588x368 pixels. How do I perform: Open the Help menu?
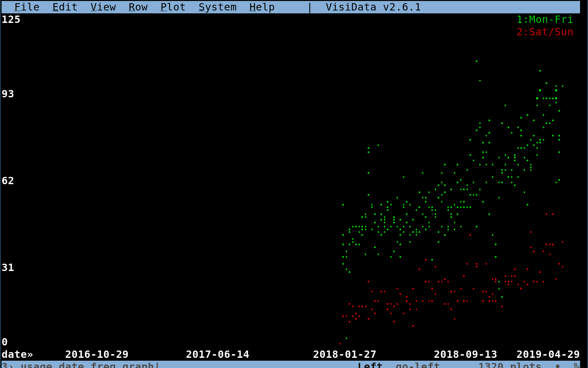tap(262, 7)
